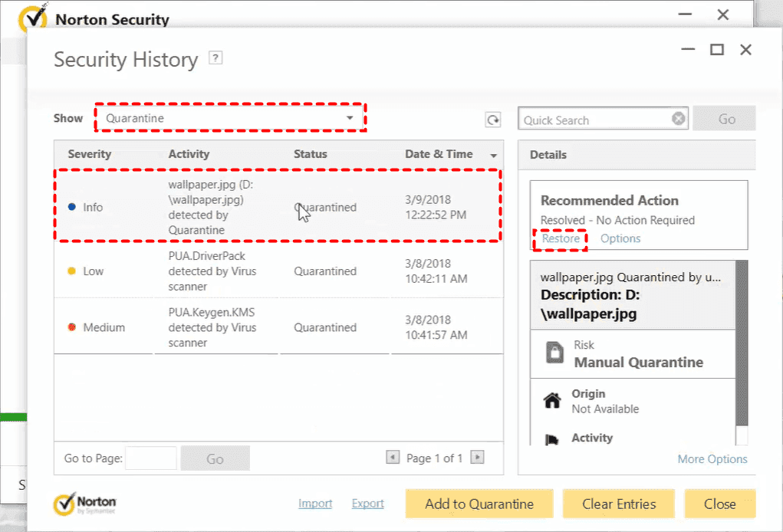Viewport: 783px width, 532px height.
Task: Select the wallpaper.jpg quarantined entry
Action: tap(276, 207)
